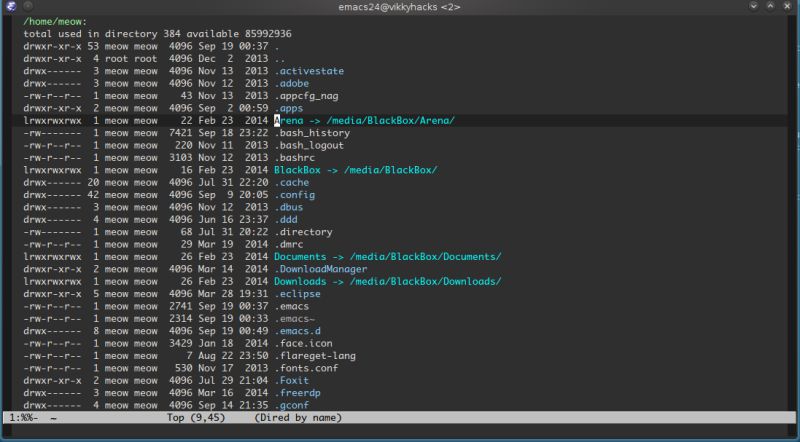800x442 pixels.
Task: Select the .bash_logout file
Action: (309, 145)
